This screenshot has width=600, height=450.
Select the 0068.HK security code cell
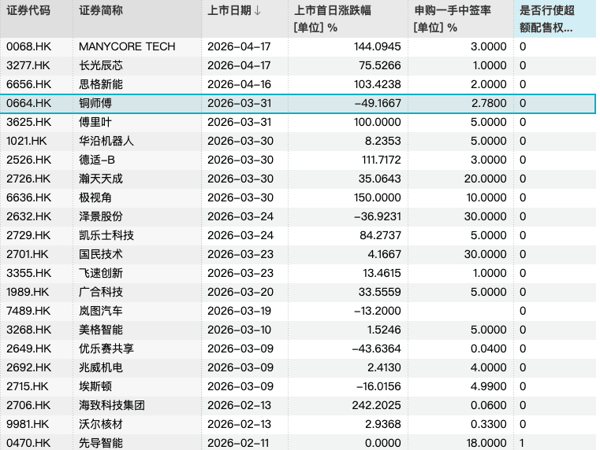(x=27, y=47)
